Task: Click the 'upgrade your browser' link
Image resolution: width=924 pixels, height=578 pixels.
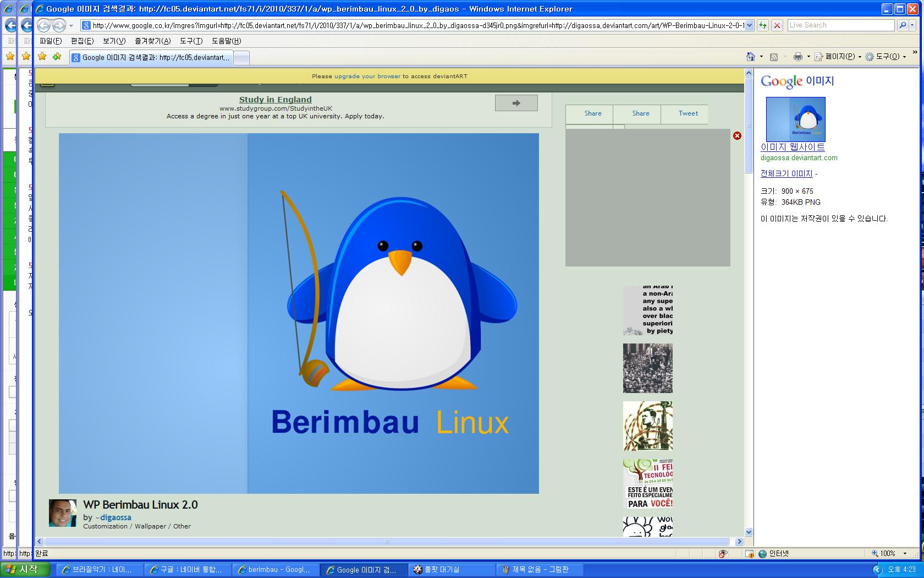Action: point(367,77)
